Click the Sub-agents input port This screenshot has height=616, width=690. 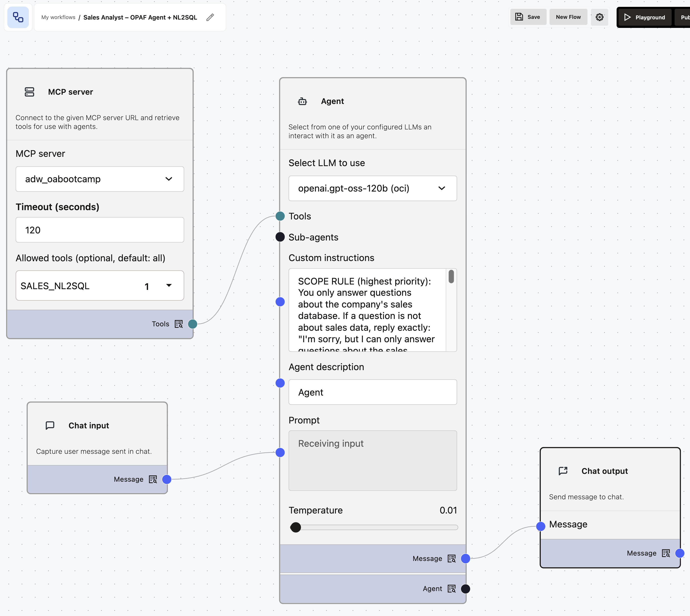coord(280,237)
